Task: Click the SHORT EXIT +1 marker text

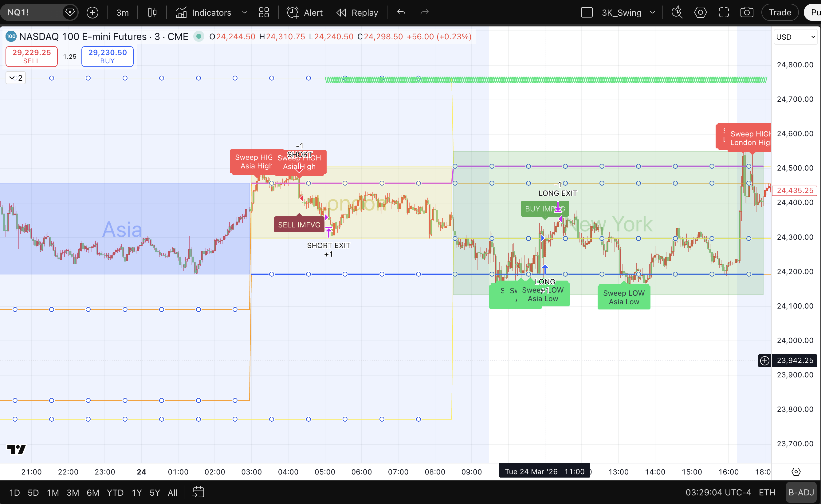Action: tap(328, 250)
